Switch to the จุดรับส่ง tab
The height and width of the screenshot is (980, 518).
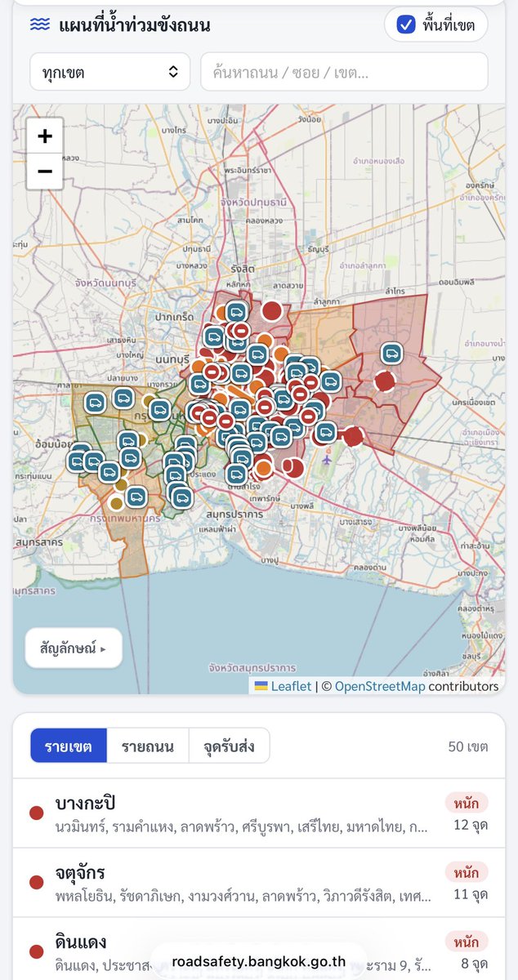tap(229, 746)
